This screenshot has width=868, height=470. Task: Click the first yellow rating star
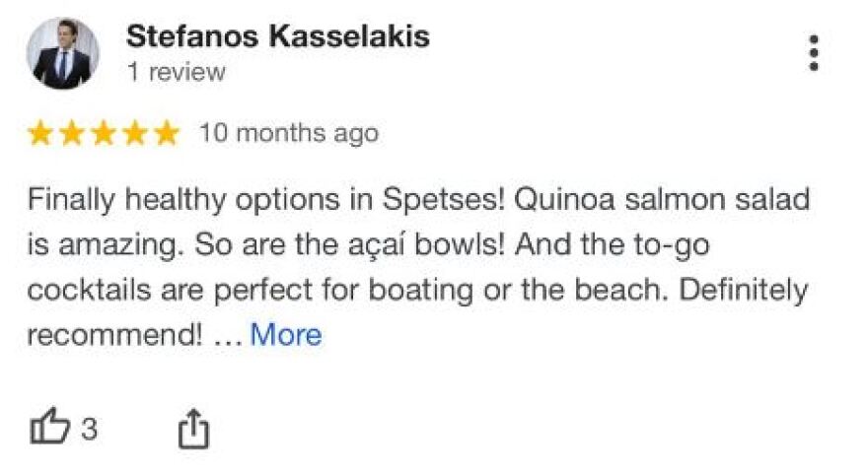[x=40, y=133]
